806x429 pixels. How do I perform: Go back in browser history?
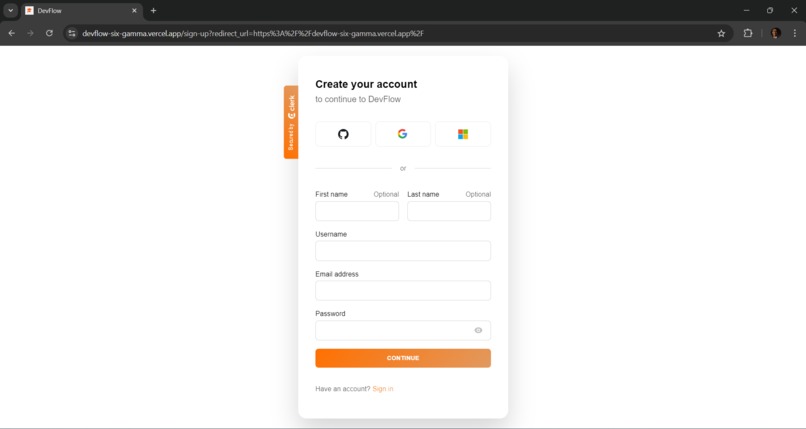point(11,33)
